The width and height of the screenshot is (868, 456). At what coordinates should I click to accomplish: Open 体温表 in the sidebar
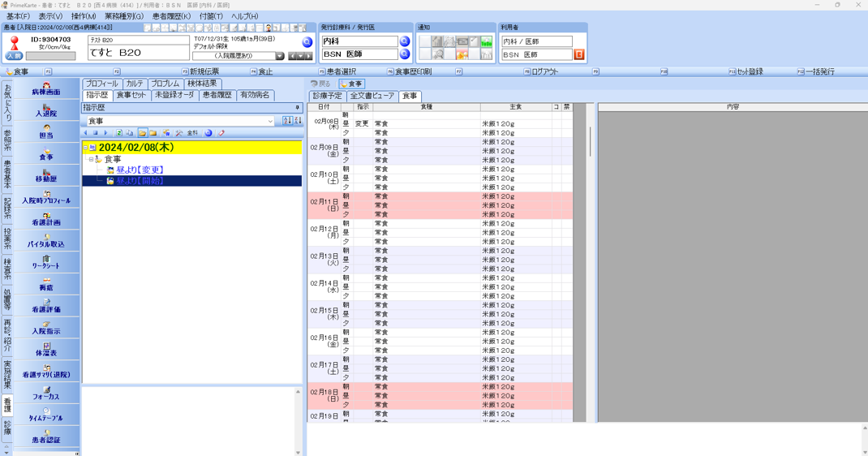(x=46, y=350)
